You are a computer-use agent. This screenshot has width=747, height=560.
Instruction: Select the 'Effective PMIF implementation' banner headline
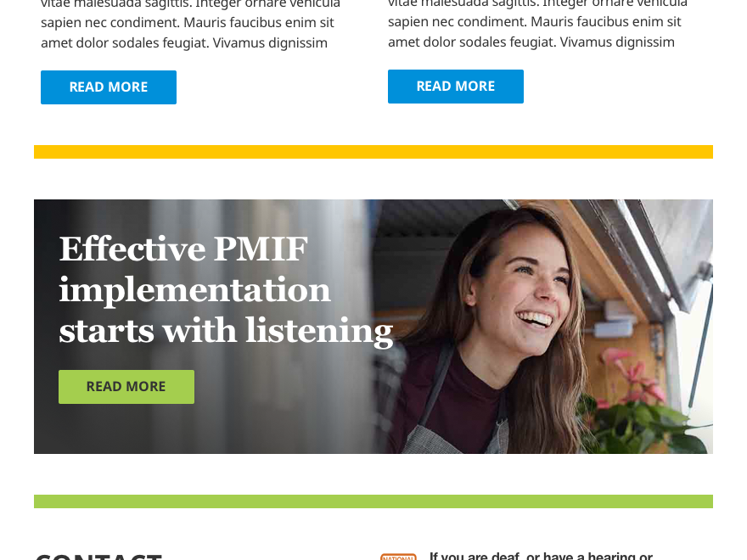[x=226, y=289]
